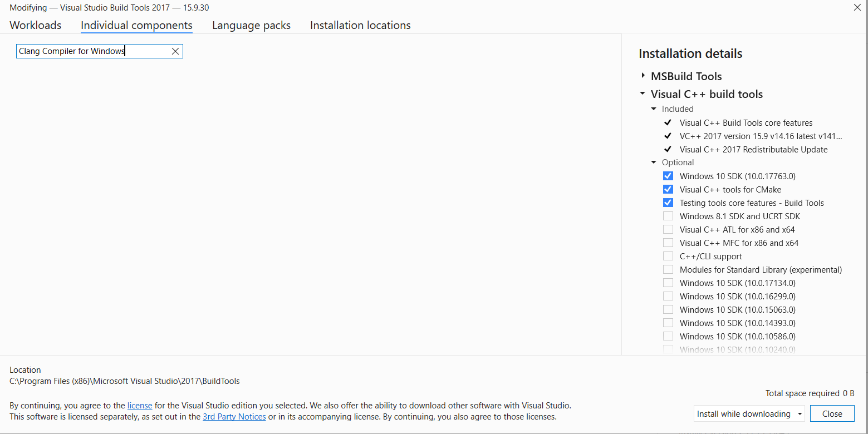Select VC++ 2017 version 15.9 v14.16 entry
The width and height of the screenshot is (868, 434).
click(761, 136)
